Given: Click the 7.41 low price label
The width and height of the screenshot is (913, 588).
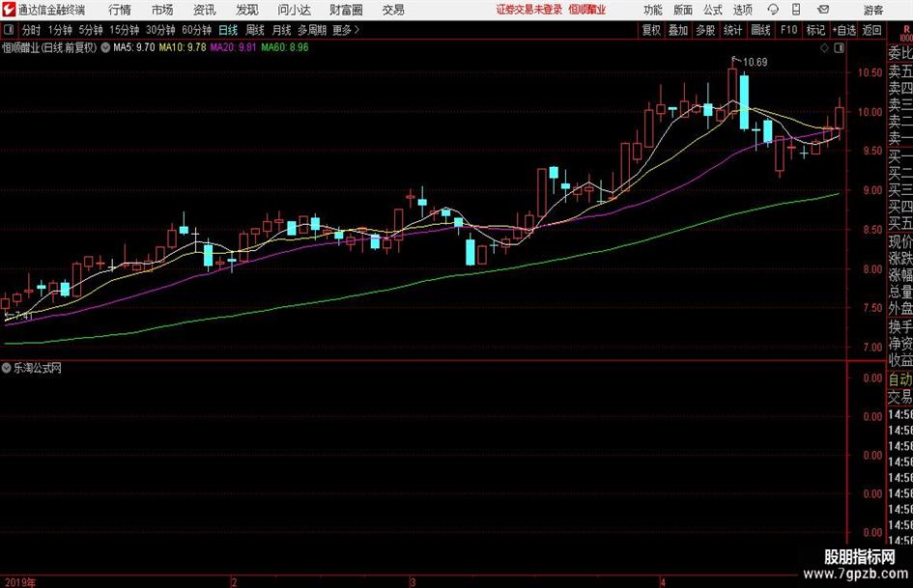Looking at the screenshot, I should [24, 316].
